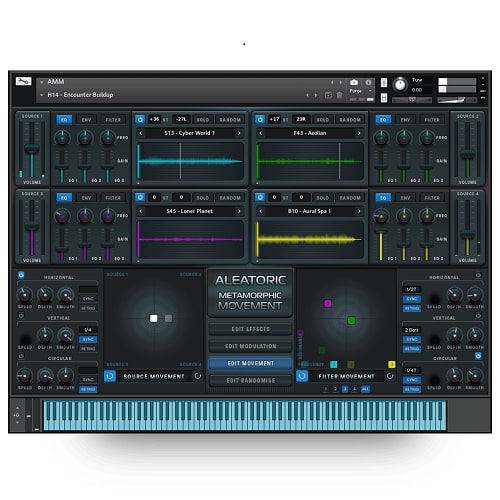The image size is (500, 500).
Task: Toggle power icon for Cyber World 1 source
Action: (140, 119)
